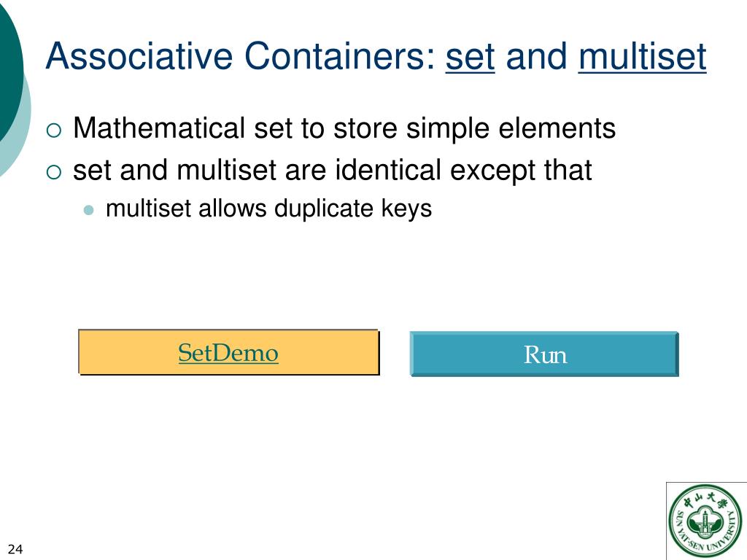The height and width of the screenshot is (560, 747).
Task: Follow the SetDemo hyperlink text
Action: pyautogui.click(x=228, y=353)
